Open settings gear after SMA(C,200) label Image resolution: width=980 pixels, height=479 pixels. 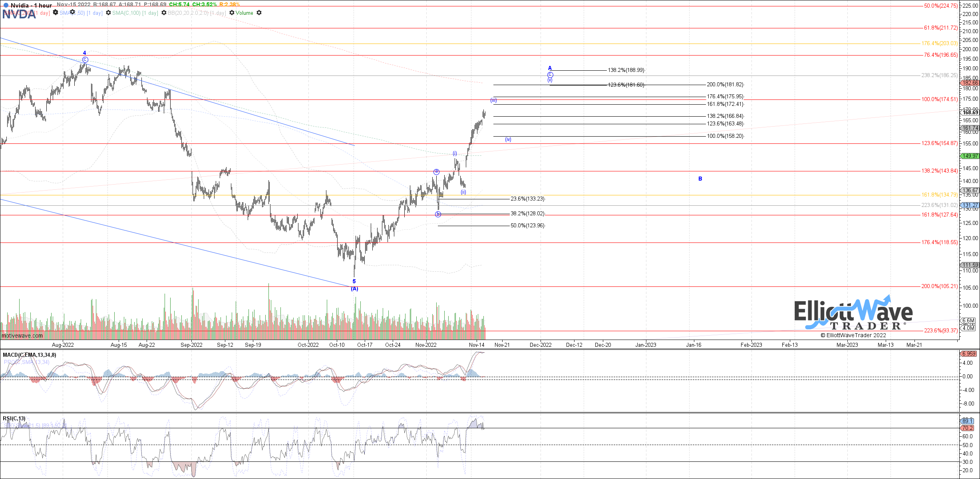click(x=56, y=13)
